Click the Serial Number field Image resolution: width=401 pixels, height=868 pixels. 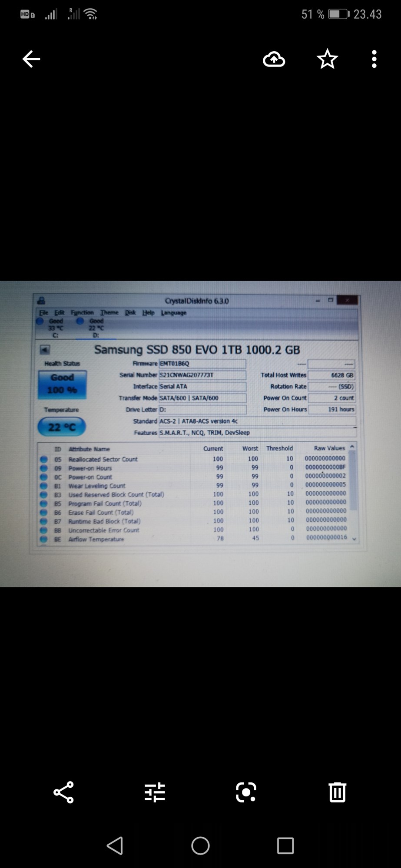point(202,375)
